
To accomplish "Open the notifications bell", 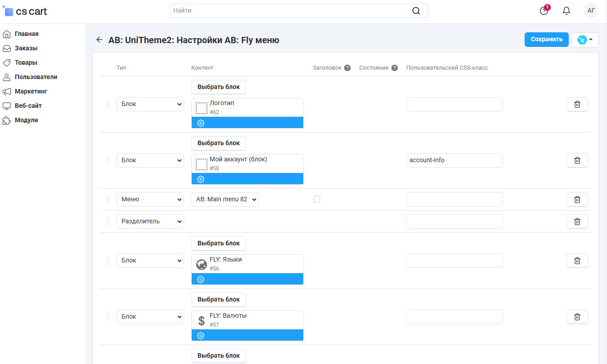I will pos(567,11).
